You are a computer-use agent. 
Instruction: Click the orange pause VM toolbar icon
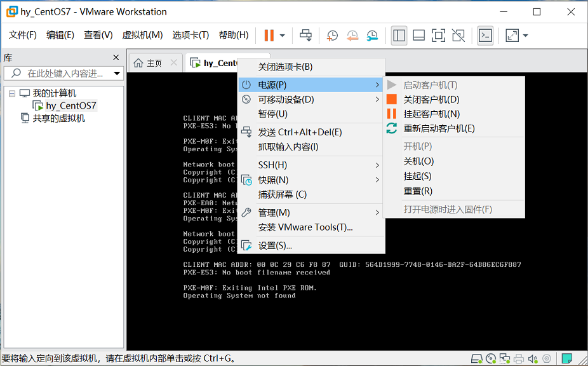point(269,36)
